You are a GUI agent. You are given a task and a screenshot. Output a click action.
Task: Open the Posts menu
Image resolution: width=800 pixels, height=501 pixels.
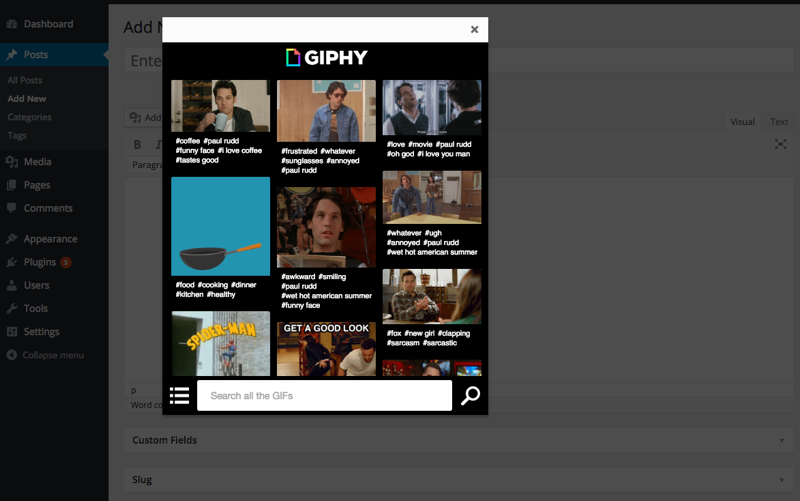pos(36,55)
